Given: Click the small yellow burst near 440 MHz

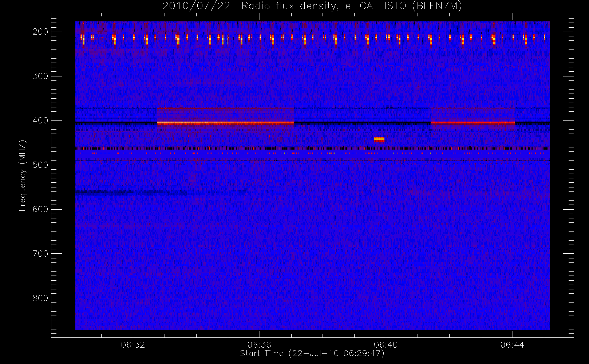Looking at the screenshot, I should coord(379,139).
